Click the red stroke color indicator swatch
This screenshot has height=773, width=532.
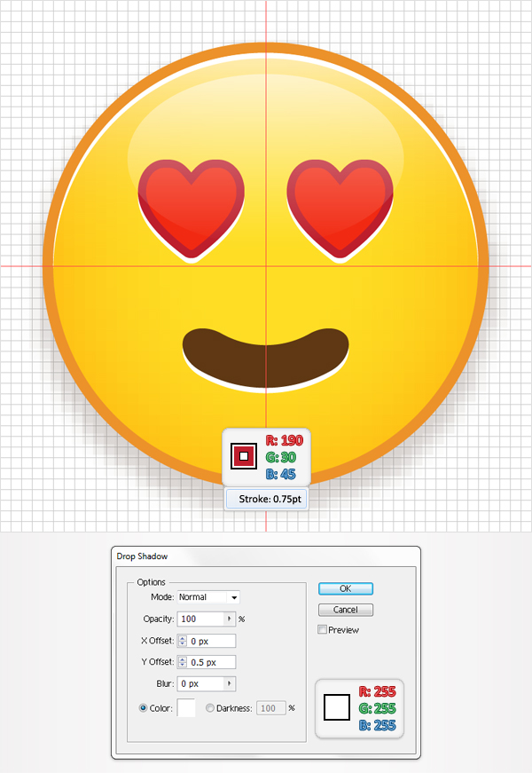click(x=244, y=456)
